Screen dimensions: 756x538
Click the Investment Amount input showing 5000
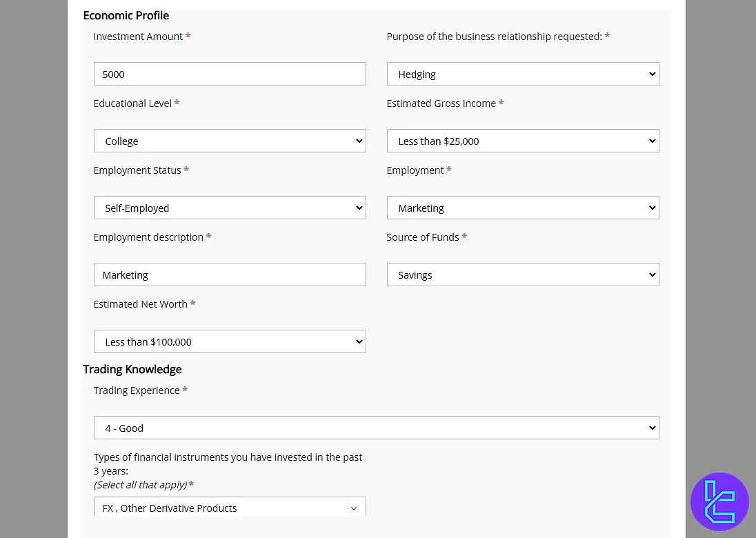[x=230, y=74]
